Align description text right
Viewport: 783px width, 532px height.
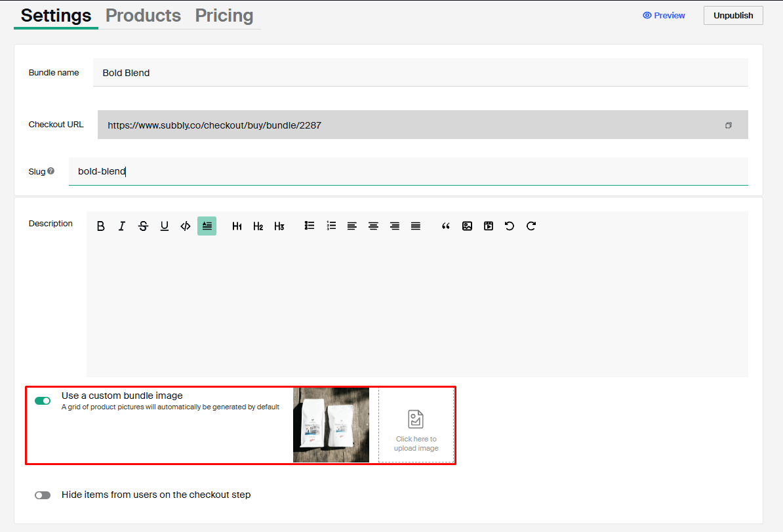tap(395, 226)
